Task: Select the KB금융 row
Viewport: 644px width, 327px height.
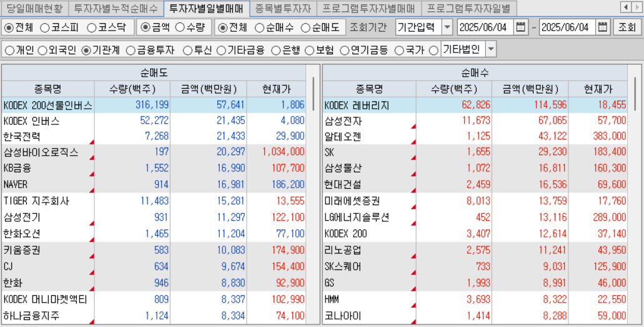Action: point(154,168)
